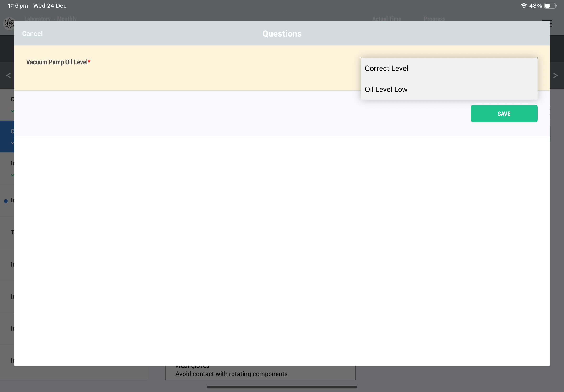
Task: Choose Oil Level Low option
Action: tap(386, 89)
